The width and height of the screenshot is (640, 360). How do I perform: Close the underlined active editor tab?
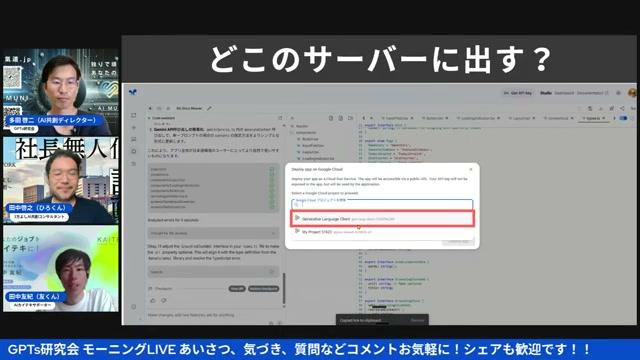click(604, 118)
